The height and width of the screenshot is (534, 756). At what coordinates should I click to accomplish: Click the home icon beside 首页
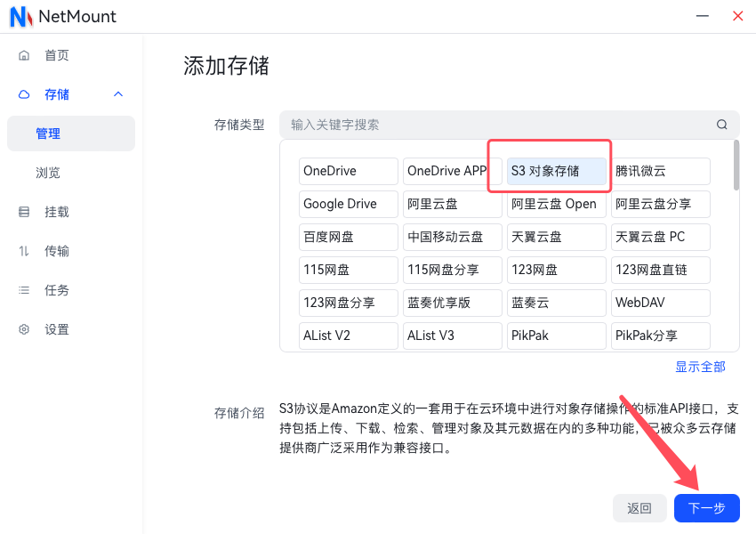pyautogui.click(x=24, y=55)
